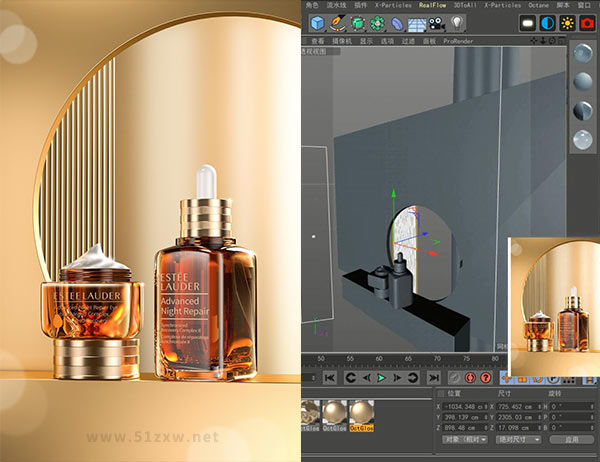
Task: Open 流水线 menu
Action: [336, 5]
